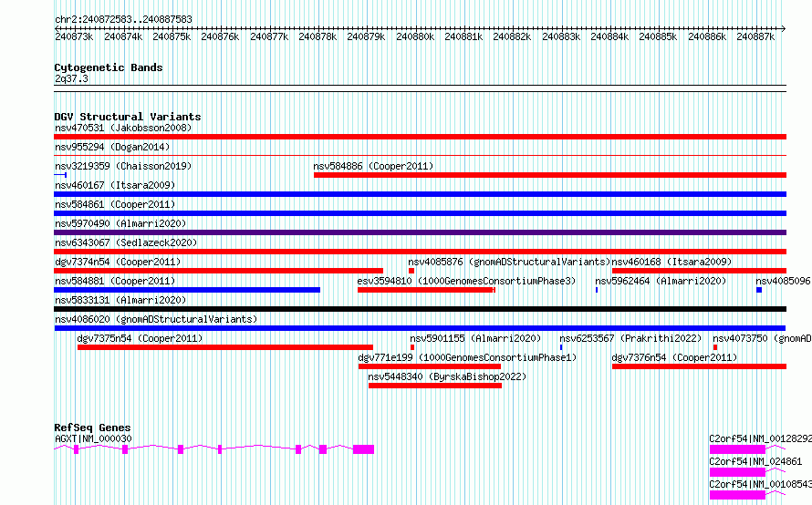Click the red bar under esv3594810
This screenshot has width=812, height=505.
tap(426, 290)
